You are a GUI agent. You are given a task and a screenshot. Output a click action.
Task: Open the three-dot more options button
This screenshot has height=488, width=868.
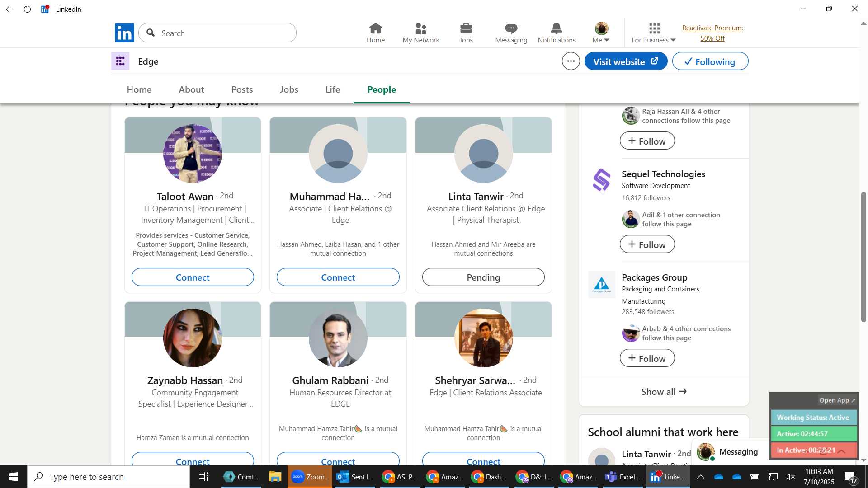571,61
